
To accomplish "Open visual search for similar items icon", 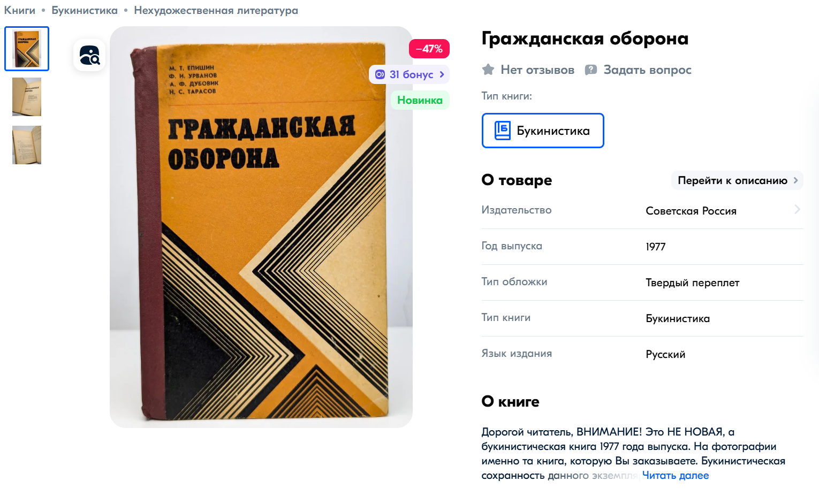I will tap(89, 55).
